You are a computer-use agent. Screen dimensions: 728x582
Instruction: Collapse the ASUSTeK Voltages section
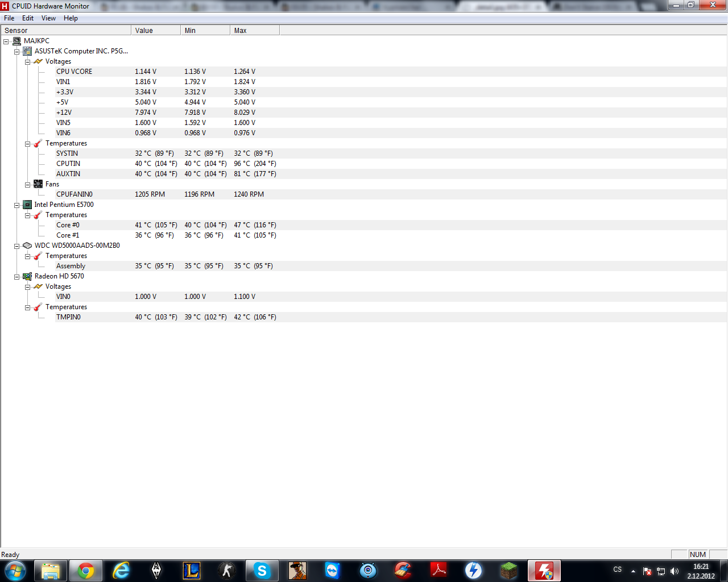coord(27,62)
